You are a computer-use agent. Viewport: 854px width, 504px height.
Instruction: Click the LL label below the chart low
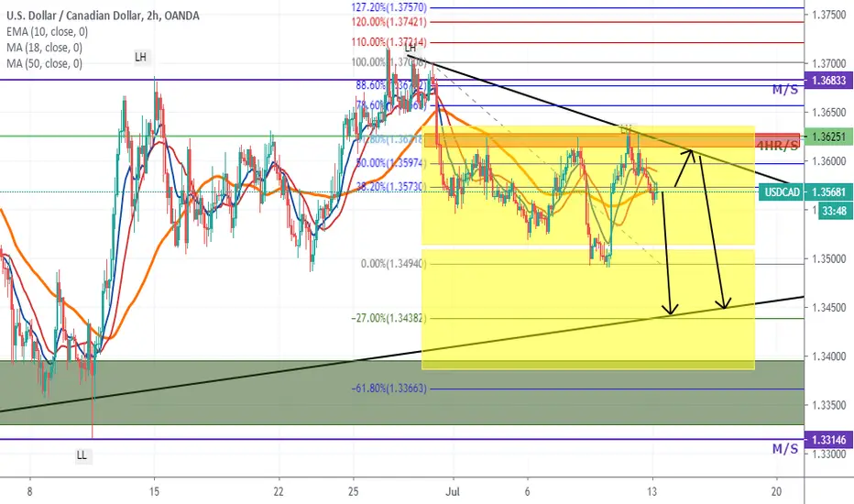click(x=82, y=455)
